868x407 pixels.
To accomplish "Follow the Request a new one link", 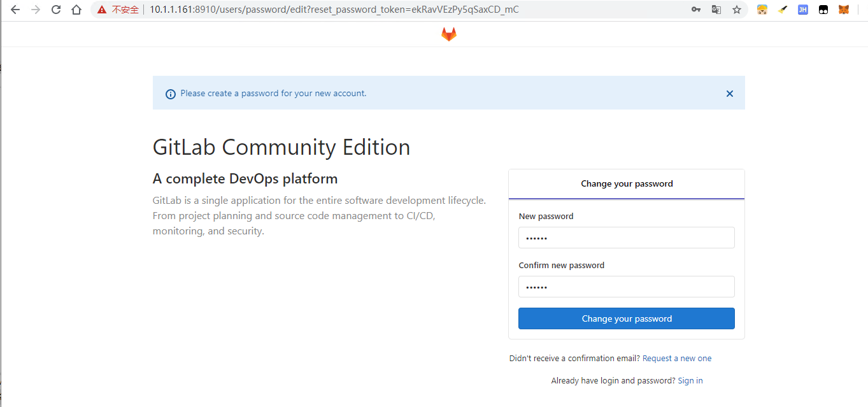I will [677, 359].
